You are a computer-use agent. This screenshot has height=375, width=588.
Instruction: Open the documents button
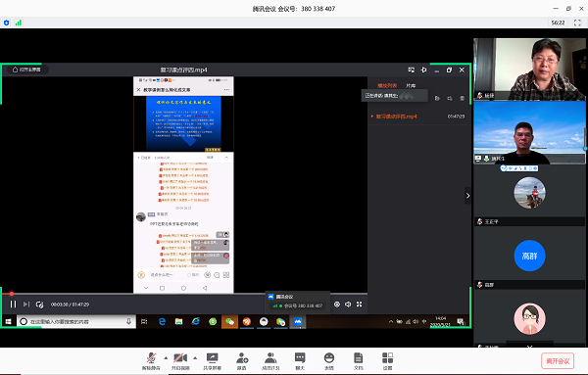coord(359,360)
